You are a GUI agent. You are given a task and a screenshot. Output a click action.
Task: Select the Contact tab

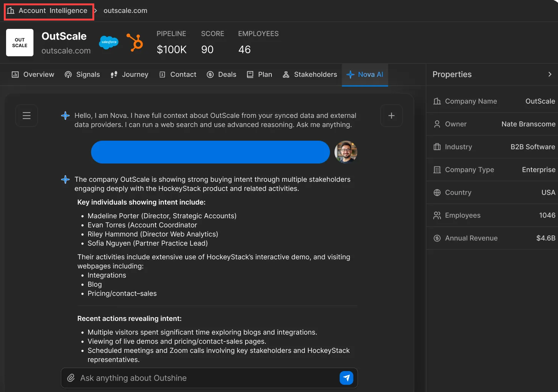tap(178, 75)
